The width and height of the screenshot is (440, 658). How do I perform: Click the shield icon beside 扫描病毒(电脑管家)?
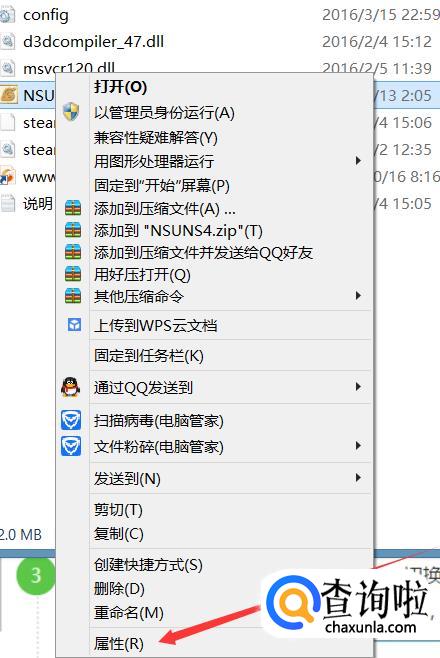tap(71, 420)
